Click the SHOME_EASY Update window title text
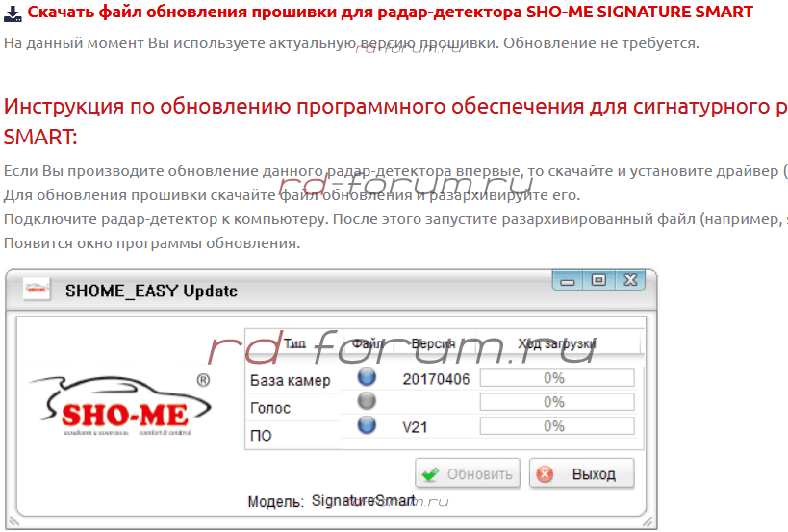Viewport: 788px width, 532px height. pyautogui.click(x=151, y=291)
